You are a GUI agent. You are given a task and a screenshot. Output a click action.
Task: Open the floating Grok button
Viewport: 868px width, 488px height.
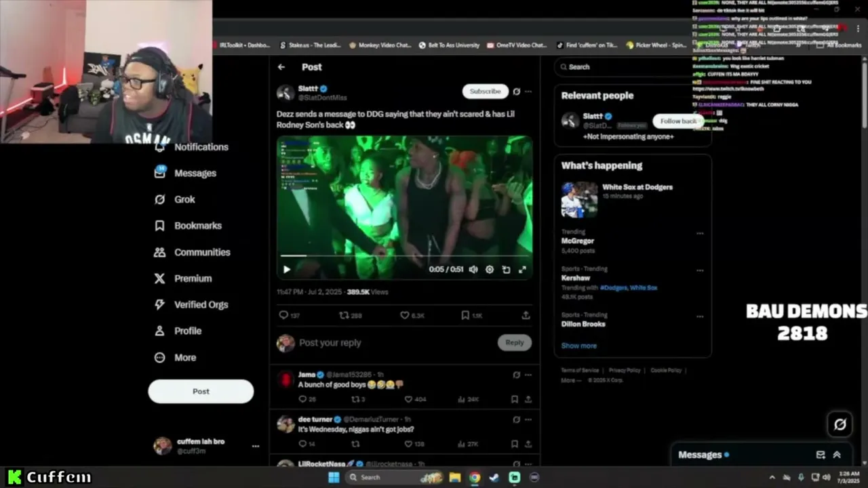click(x=840, y=424)
